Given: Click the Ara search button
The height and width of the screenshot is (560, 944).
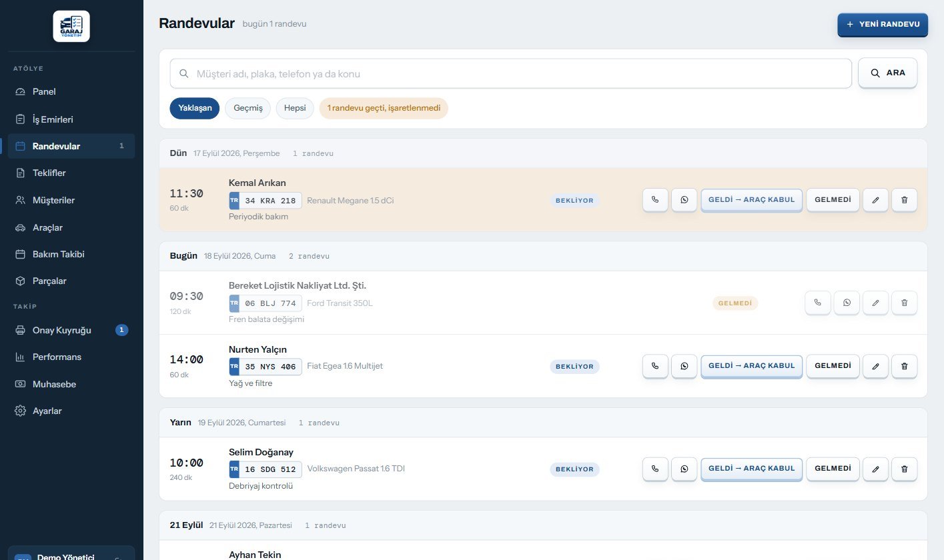Looking at the screenshot, I should [x=888, y=73].
